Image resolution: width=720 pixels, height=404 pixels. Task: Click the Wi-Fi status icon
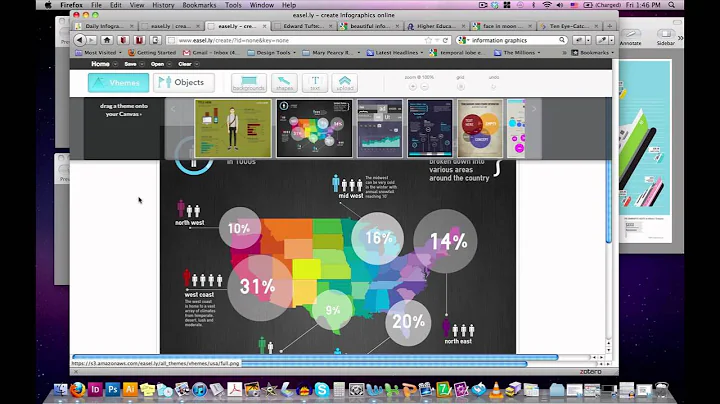(x=546, y=5)
